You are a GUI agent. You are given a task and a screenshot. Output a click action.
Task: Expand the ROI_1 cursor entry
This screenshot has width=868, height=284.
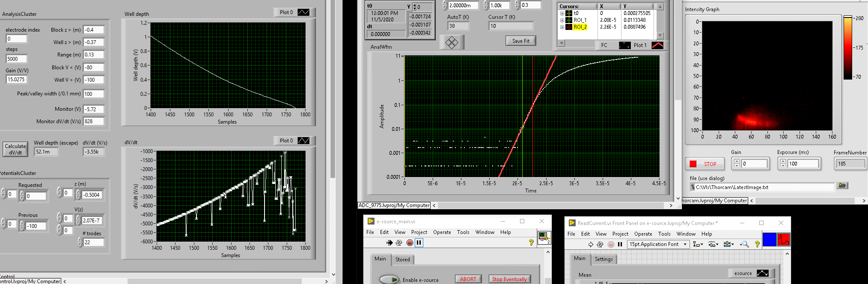tap(562, 20)
